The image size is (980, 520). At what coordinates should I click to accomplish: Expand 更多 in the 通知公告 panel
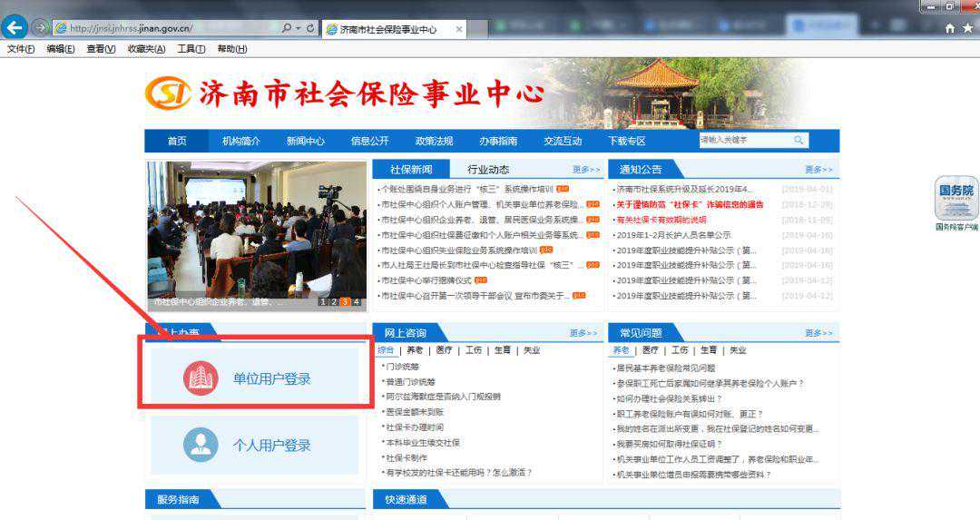click(818, 170)
